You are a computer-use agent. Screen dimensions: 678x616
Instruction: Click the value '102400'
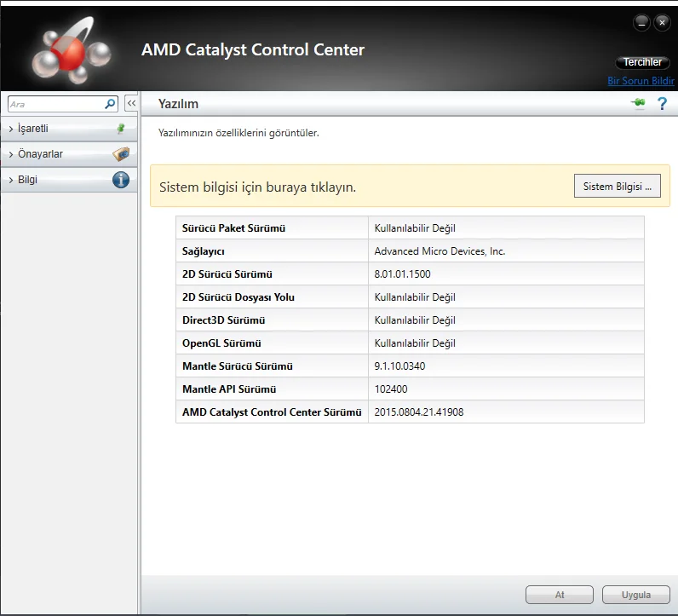(391, 389)
